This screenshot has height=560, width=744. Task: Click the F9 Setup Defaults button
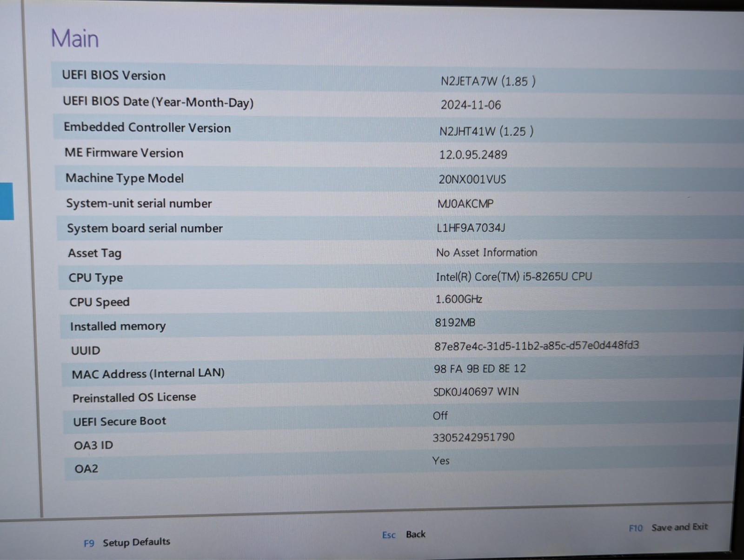(x=127, y=542)
